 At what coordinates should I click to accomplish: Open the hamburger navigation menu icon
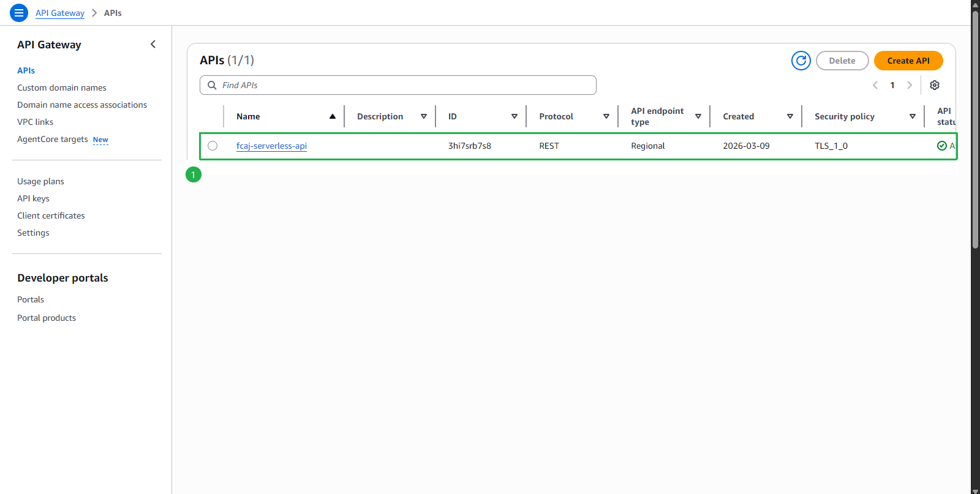(19, 12)
